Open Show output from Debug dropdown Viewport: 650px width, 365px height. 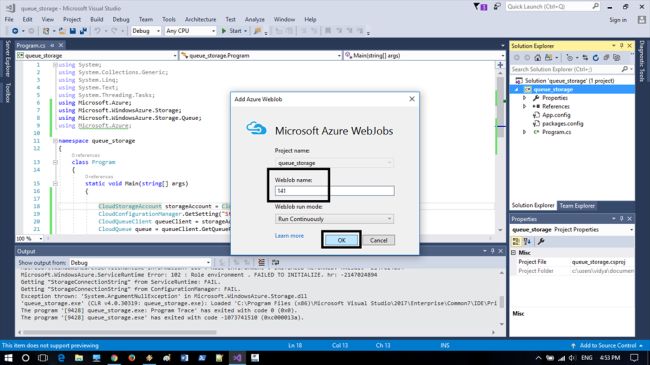point(140,263)
